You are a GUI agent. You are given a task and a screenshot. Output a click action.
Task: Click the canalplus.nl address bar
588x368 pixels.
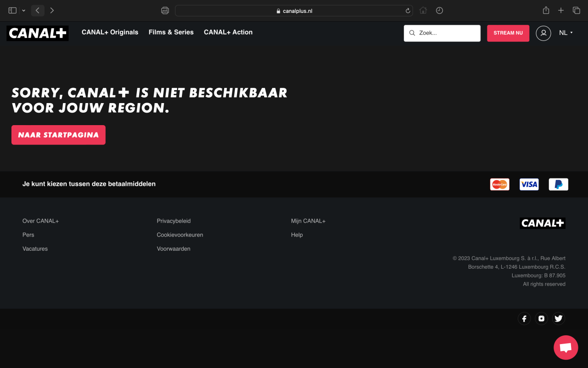[x=294, y=11]
